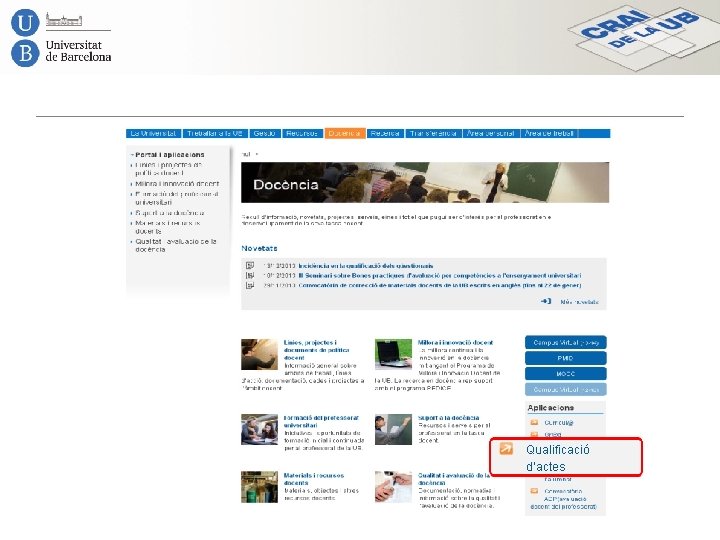Viewport: 720px width, 540px height.
Task: Click the Novetats section heading
Action: coord(259,248)
